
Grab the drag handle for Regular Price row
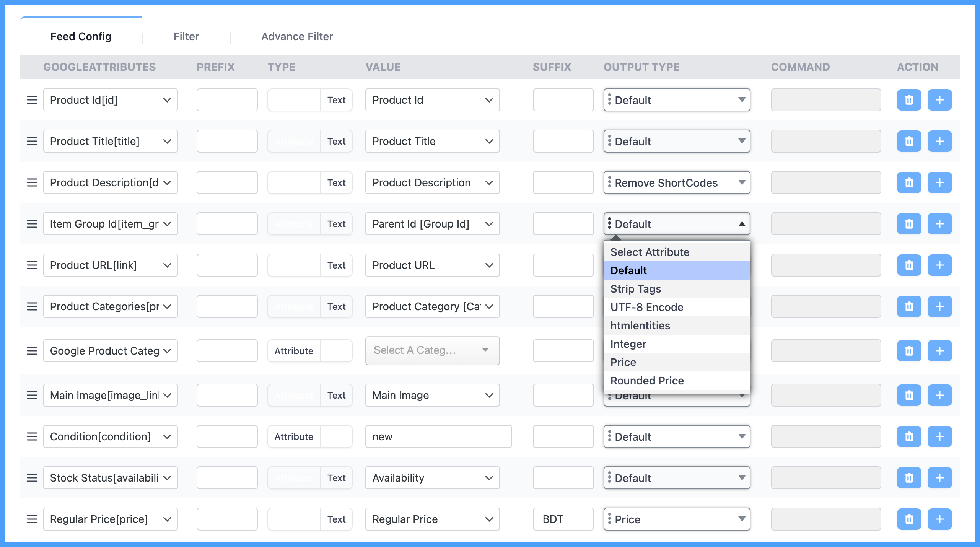[32, 519]
